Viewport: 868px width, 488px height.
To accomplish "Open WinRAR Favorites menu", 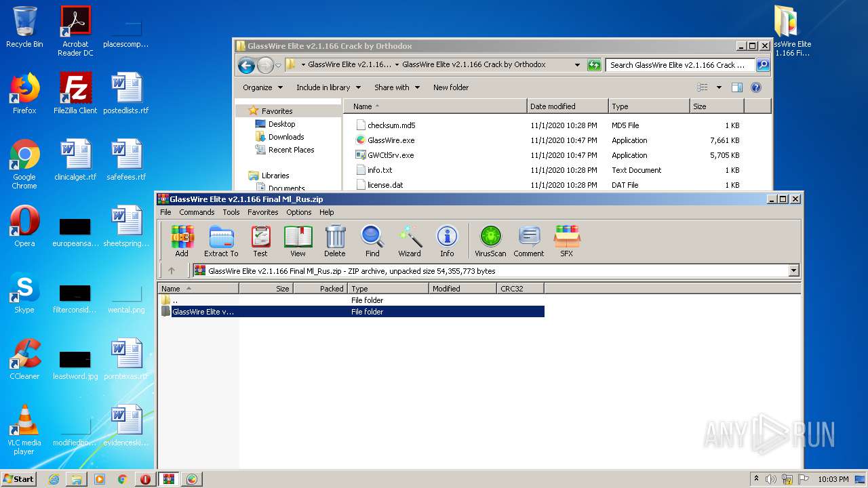I will 262,212.
